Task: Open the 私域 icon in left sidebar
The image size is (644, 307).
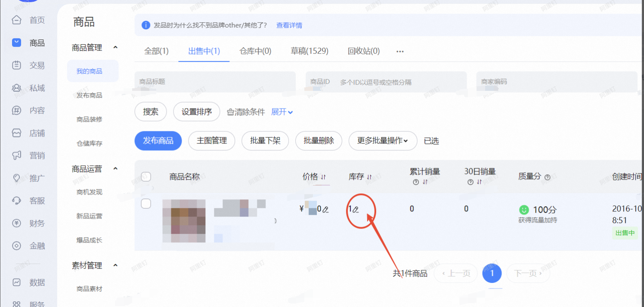Action: point(16,88)
